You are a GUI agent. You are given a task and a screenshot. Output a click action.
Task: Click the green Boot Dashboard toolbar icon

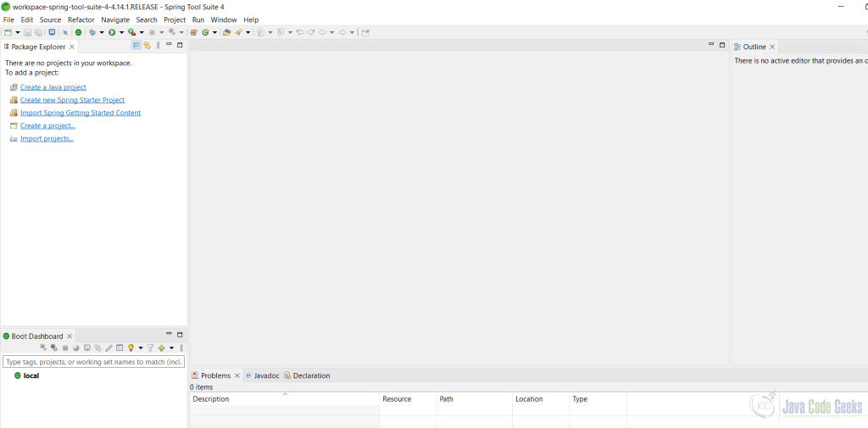tap(79, 32)
